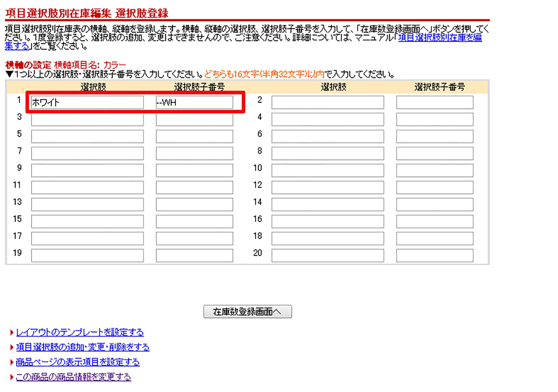Click the 在庫数登録画面へ button
558x392 pixels.
coord(248,311)
